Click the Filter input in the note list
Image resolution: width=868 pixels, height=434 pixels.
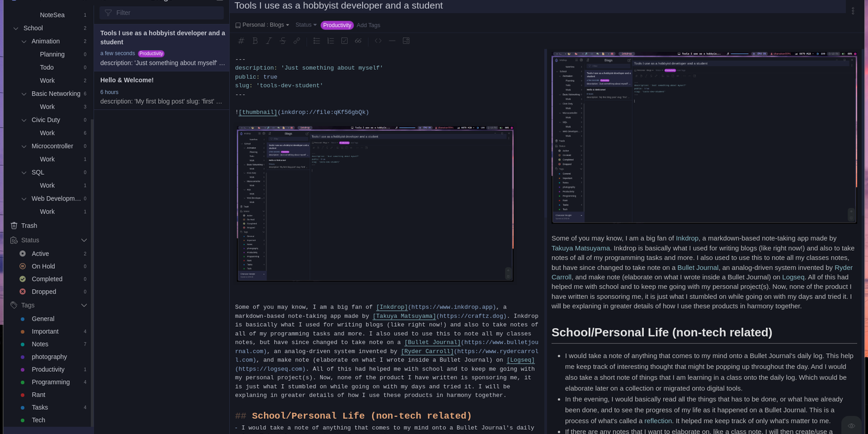(x=162, y=13)
